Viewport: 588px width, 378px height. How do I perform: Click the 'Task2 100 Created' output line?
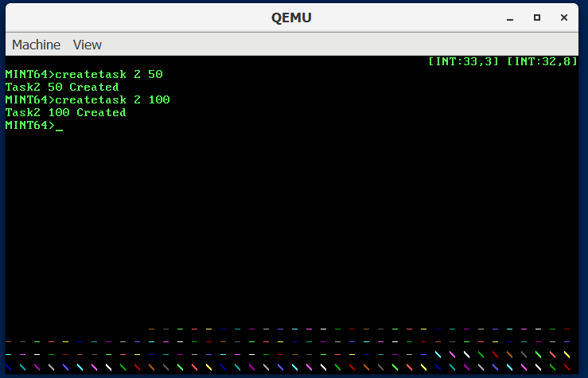click(65, 112)
